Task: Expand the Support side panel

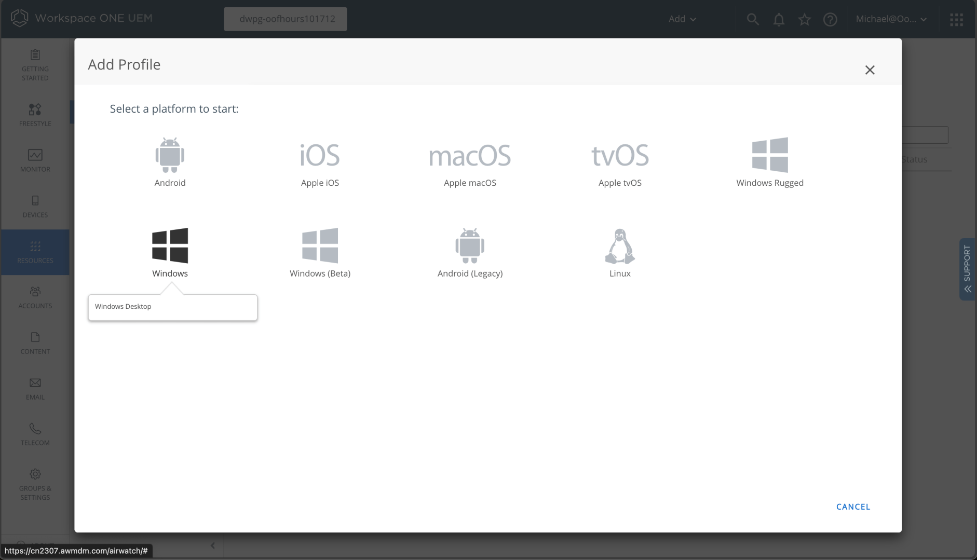Action: click(x=967, y=269)
